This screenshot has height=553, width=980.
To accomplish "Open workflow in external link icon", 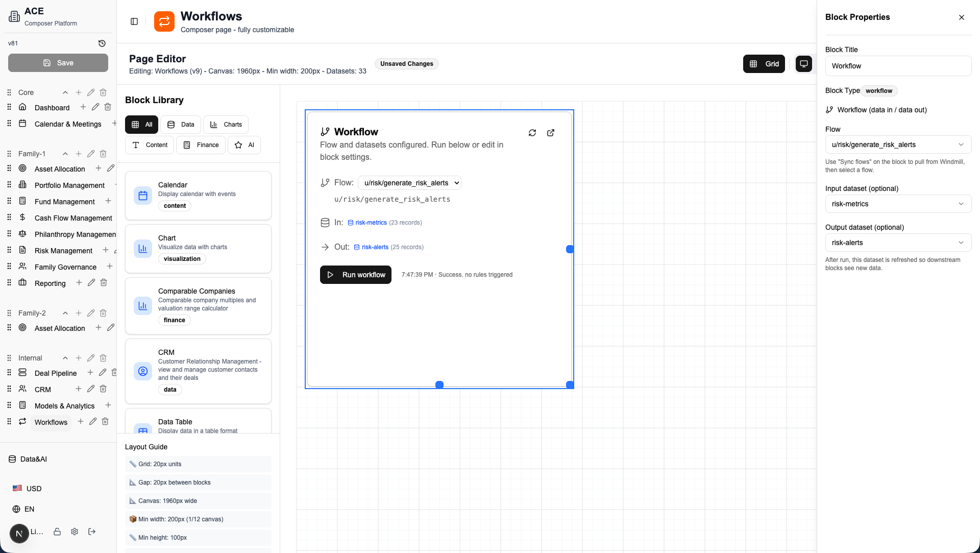I will 551,133.
